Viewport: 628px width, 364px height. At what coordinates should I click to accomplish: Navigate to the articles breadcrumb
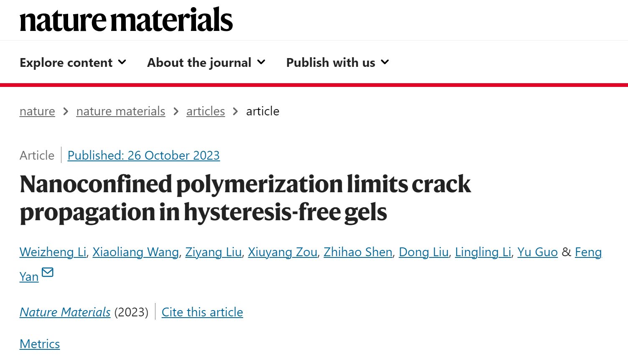pos(206,111)
